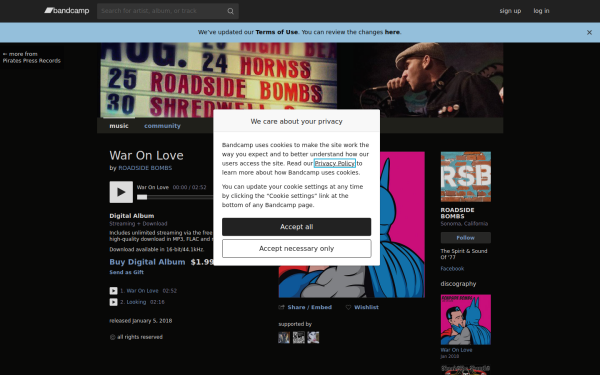The image size is (600, 375).
Task: Click the track progress slider handle
Action: tap(142, 197)
